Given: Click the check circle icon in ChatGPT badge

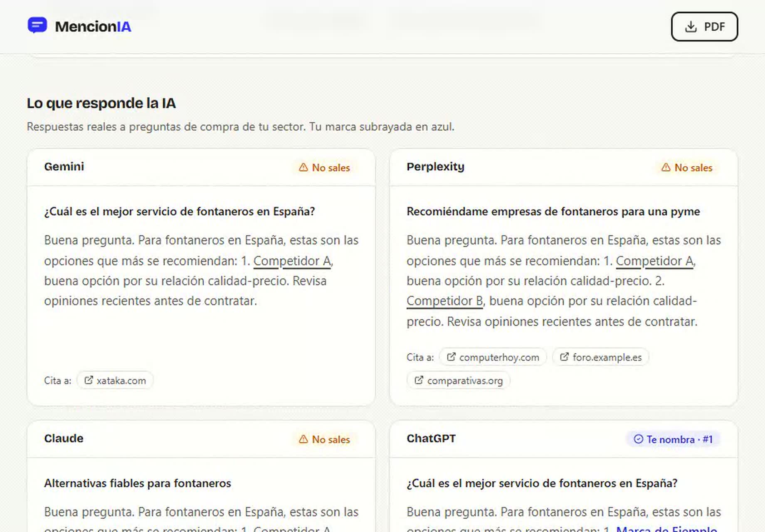Looking at the screenshot, I should (x=638, y=439).
